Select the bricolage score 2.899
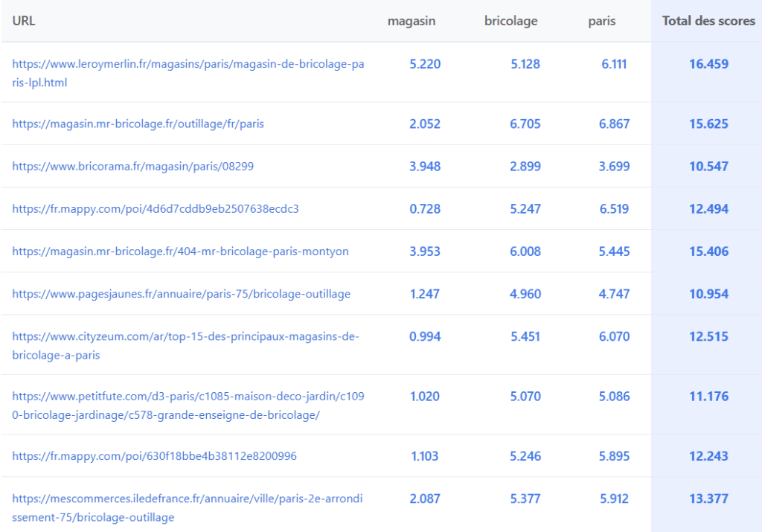Viewport: 762px width, 532px height. [x=525, y=166]
